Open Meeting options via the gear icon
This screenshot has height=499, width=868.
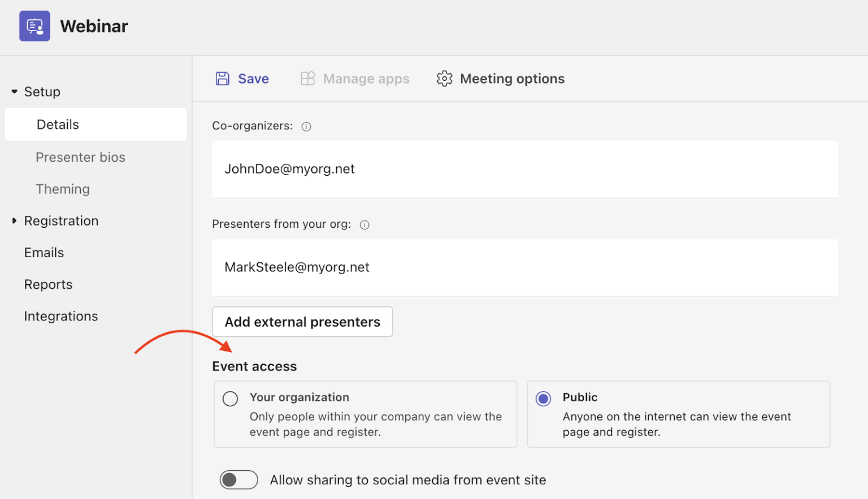point(445,79)
